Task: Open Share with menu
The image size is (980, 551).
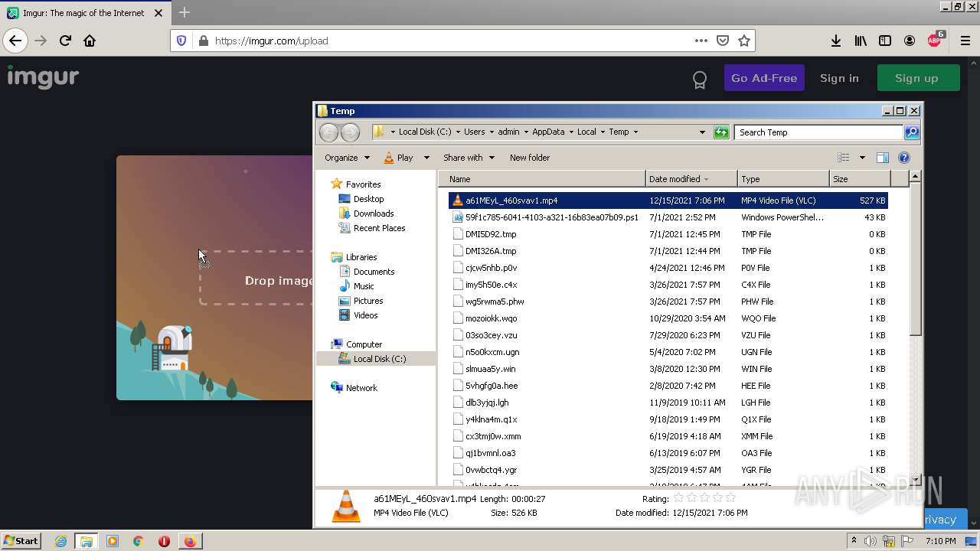Action: click(x=469, y=158)
